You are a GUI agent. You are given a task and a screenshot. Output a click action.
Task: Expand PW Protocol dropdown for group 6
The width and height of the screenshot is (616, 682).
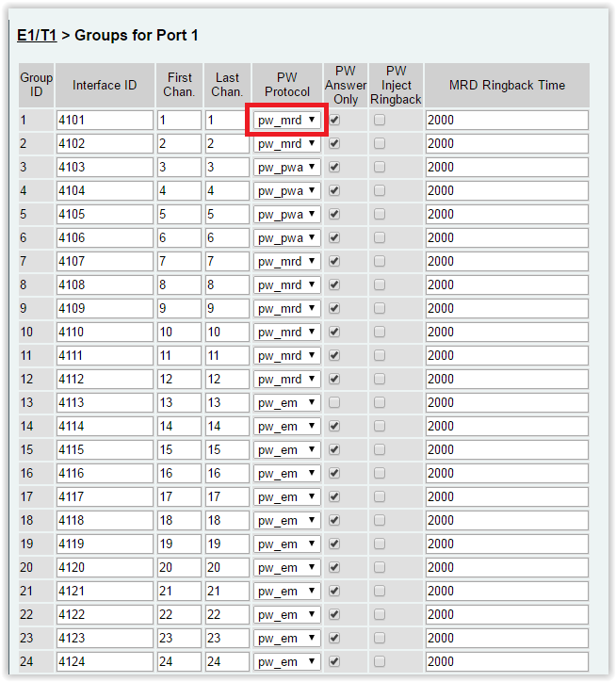point(286,238)
